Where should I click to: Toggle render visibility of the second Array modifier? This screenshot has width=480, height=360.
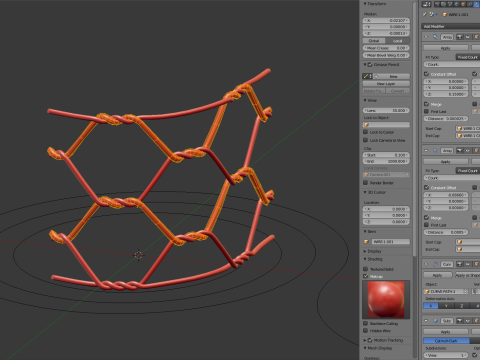click(x=459, y=151)
